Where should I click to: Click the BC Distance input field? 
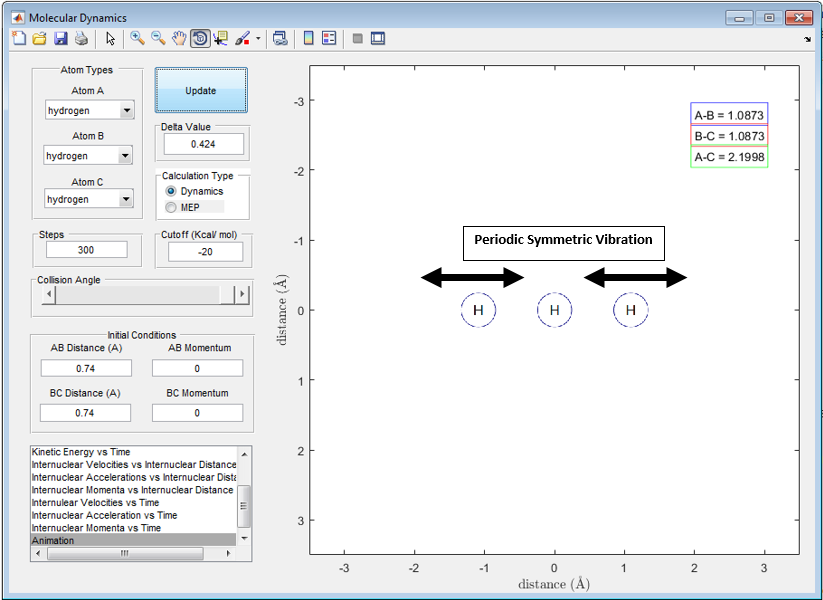point(86,413)
